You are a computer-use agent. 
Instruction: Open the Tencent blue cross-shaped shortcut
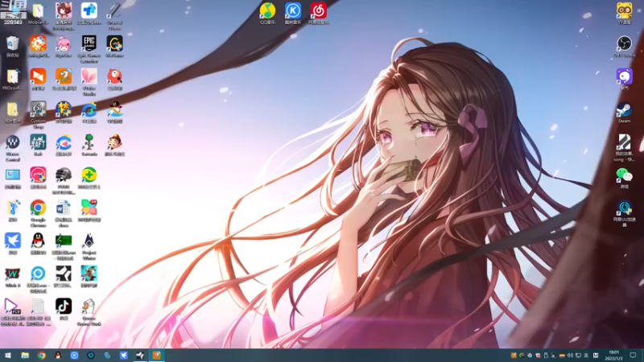pos(89,13)
